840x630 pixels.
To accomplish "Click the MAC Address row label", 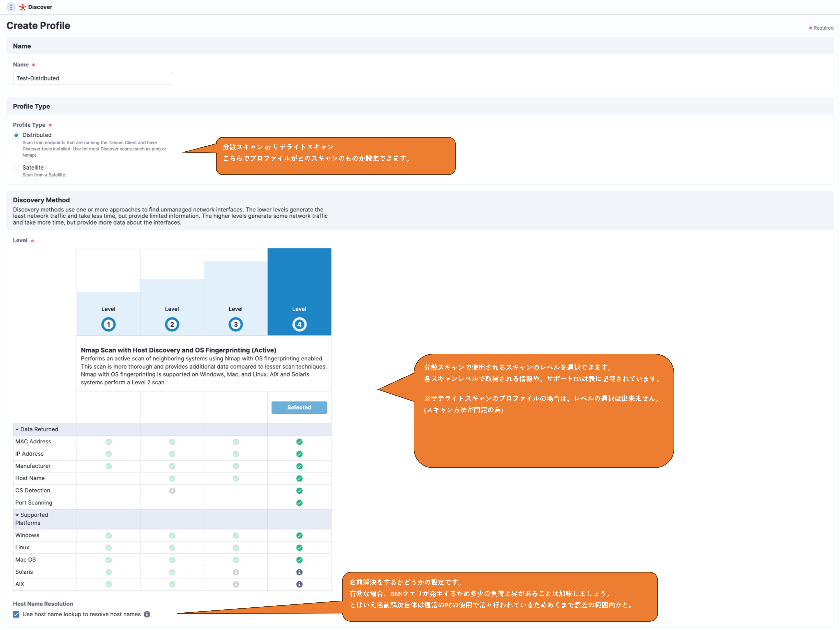I will pos(33,442).
